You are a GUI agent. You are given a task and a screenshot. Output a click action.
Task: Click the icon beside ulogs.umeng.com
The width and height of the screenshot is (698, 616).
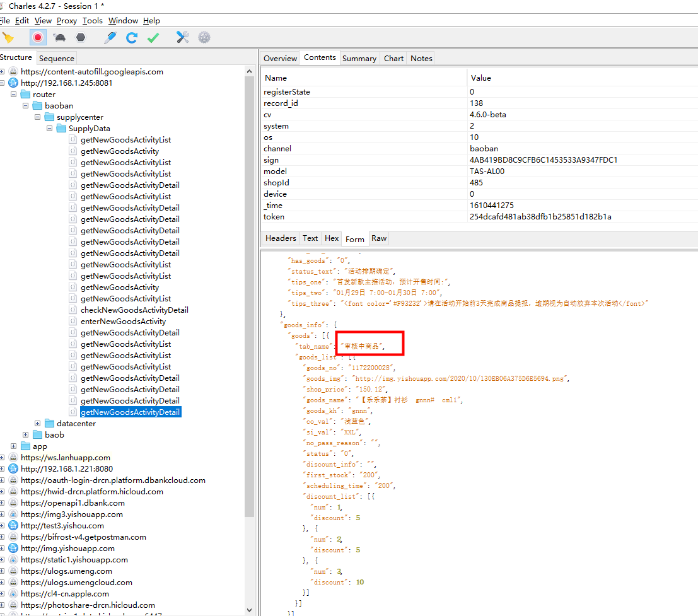[x=13, y=571]
